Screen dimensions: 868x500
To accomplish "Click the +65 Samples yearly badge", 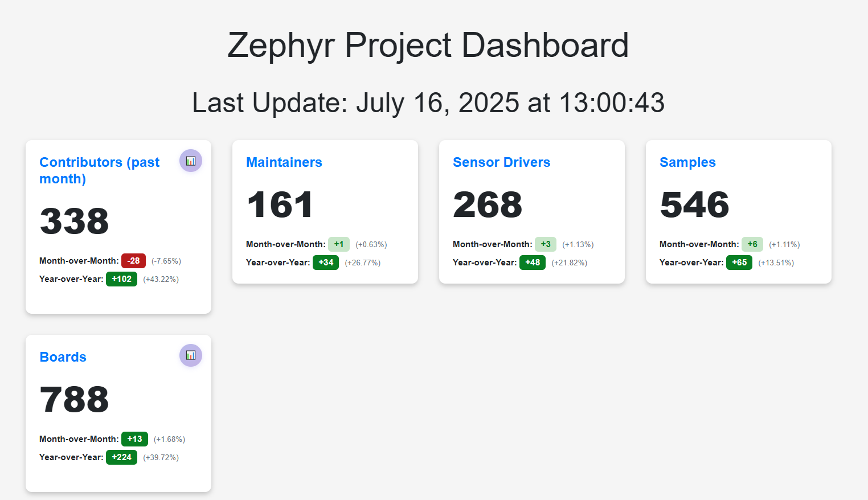I will pos(739,263).
